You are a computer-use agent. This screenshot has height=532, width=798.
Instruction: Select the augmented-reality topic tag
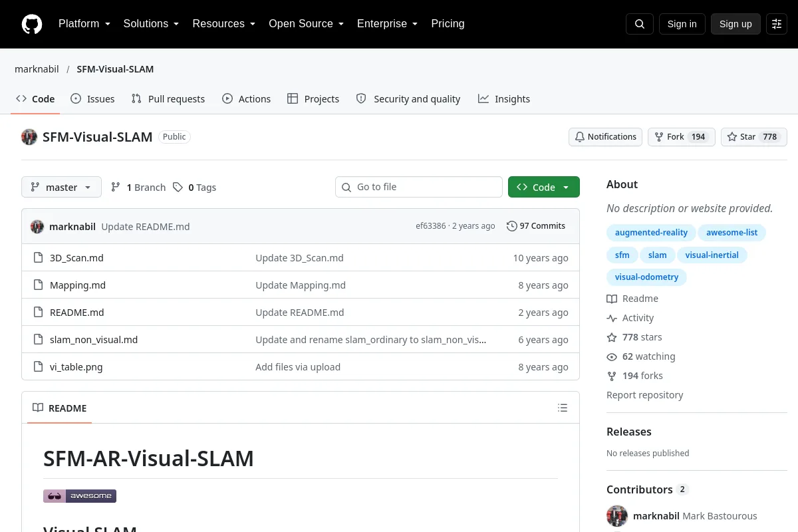coord(651,233)
